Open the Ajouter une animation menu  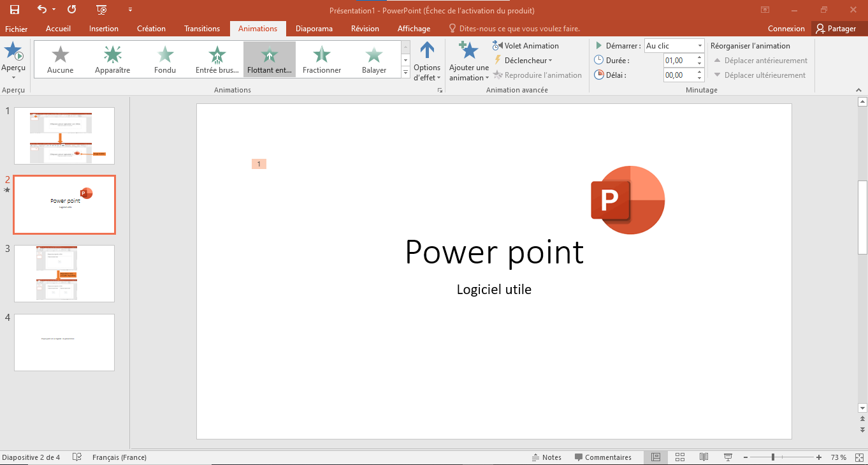[469, 62]
